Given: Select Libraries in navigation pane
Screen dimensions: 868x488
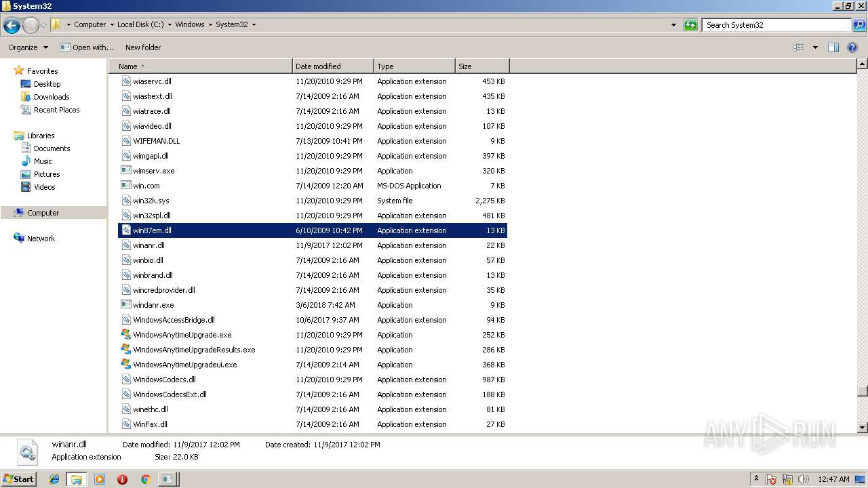Looking at the screenshot, I should click(41, 136).
